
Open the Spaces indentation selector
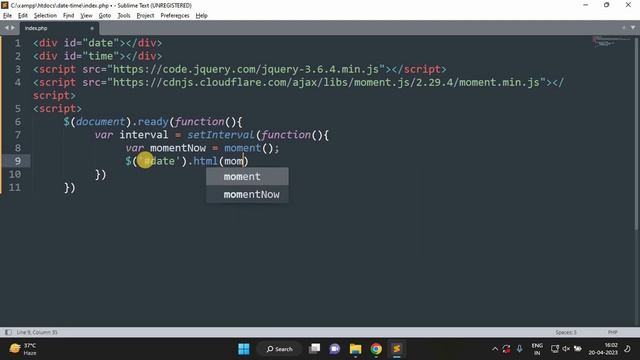[566, 332]
